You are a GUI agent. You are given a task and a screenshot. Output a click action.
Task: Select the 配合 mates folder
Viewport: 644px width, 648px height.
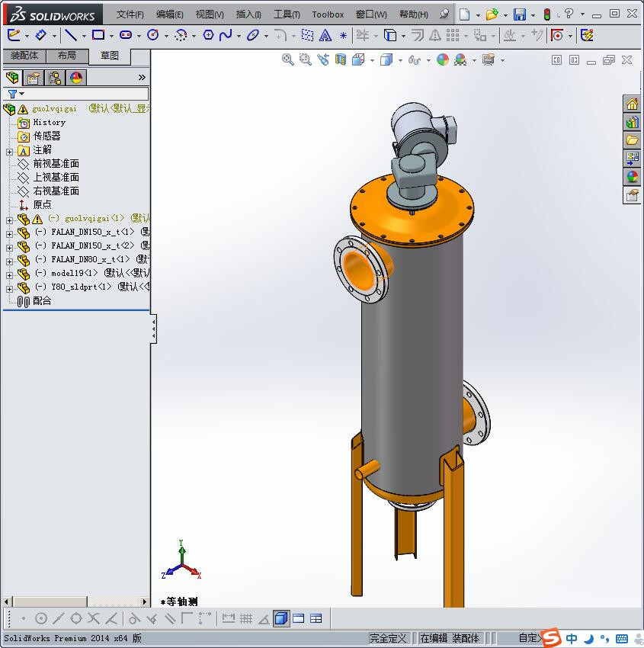(42, 301)
